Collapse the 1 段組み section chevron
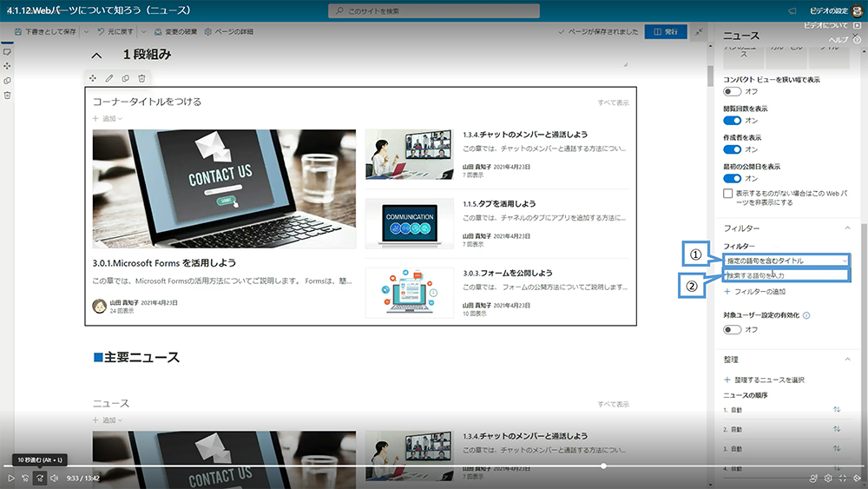 [x=96, y=56]
